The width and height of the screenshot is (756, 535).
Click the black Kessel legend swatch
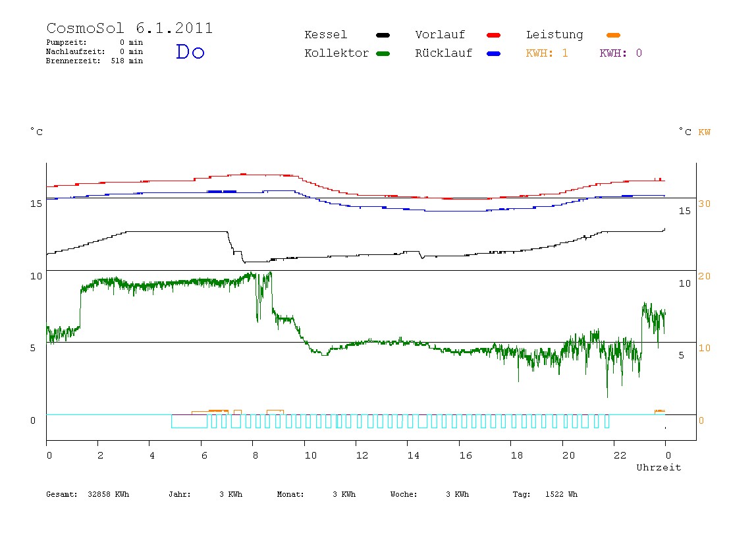coord(383,35)
